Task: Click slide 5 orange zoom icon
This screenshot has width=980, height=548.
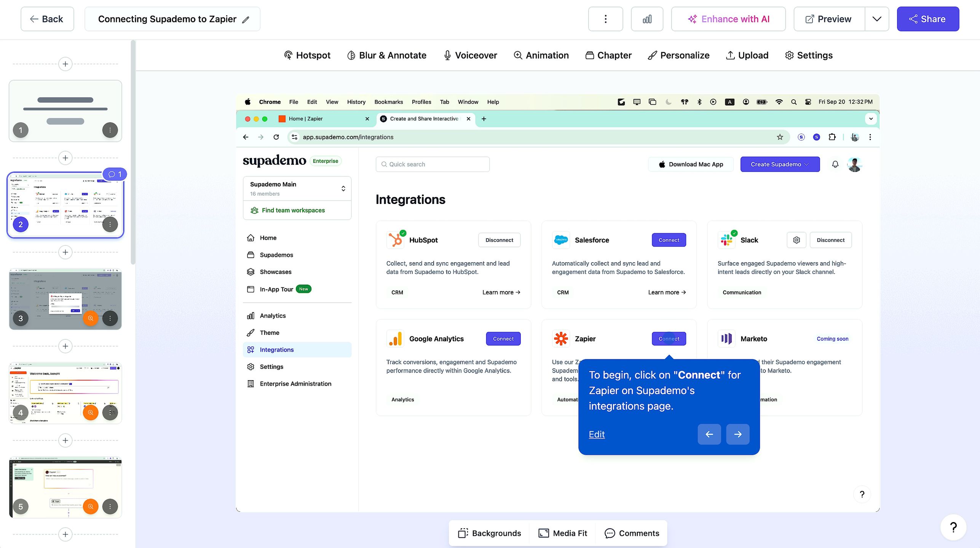Action: coord(91,507)
